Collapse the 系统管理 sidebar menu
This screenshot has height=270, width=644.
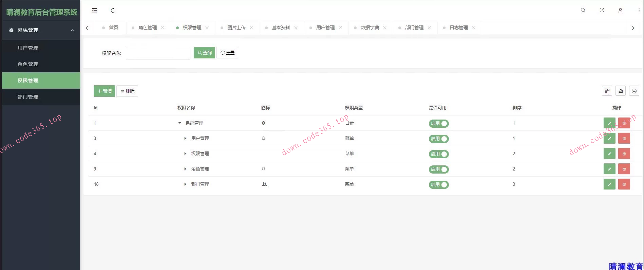pyautogui.click(x=41, y=30)
